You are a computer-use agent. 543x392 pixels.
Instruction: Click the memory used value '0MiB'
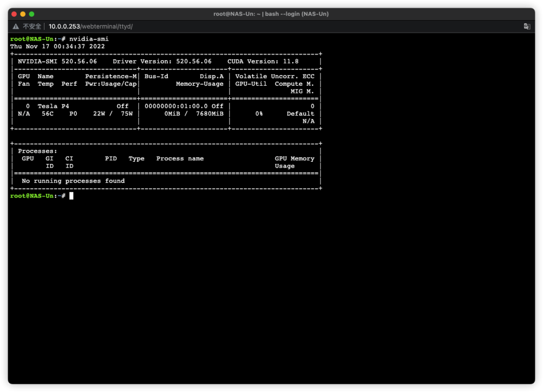(x=172, y=113)
